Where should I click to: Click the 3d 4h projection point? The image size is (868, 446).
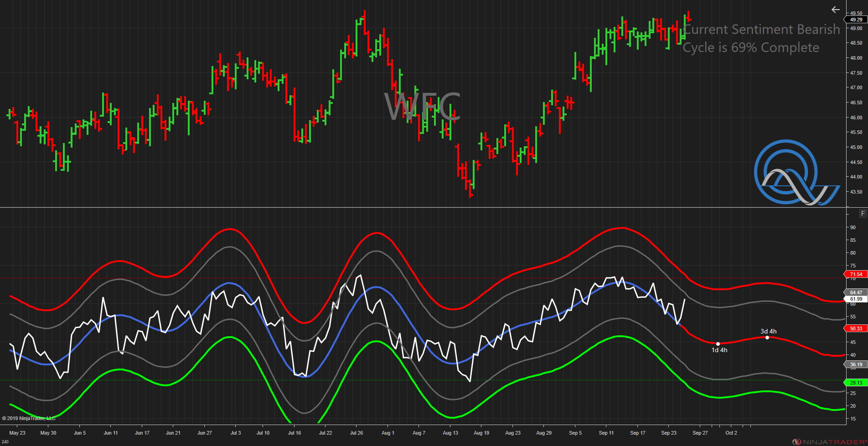(x=767, y=338)
